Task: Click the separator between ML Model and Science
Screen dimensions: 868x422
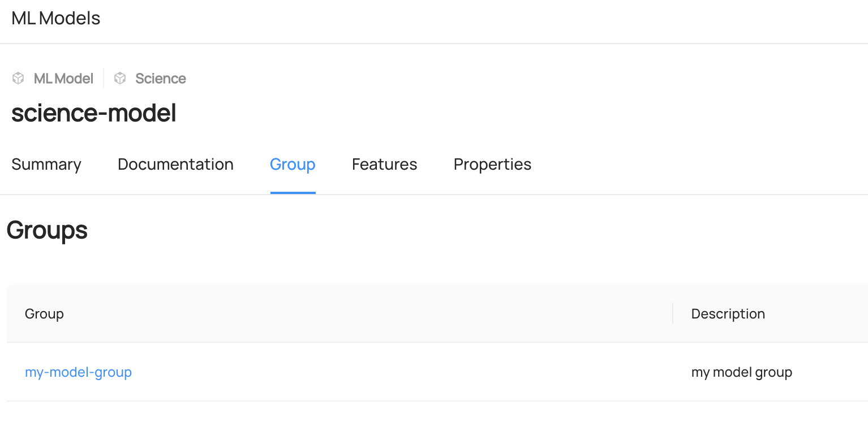Action: coord(104,78)
